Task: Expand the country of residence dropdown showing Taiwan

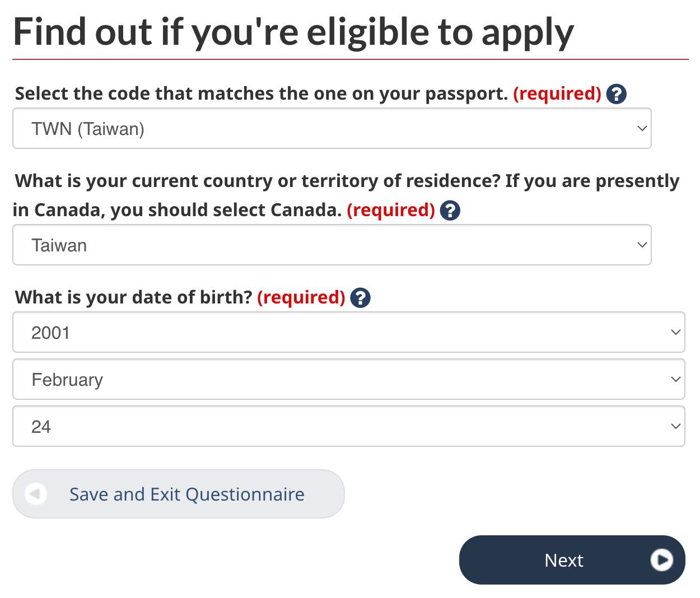Action: [332, 245]
